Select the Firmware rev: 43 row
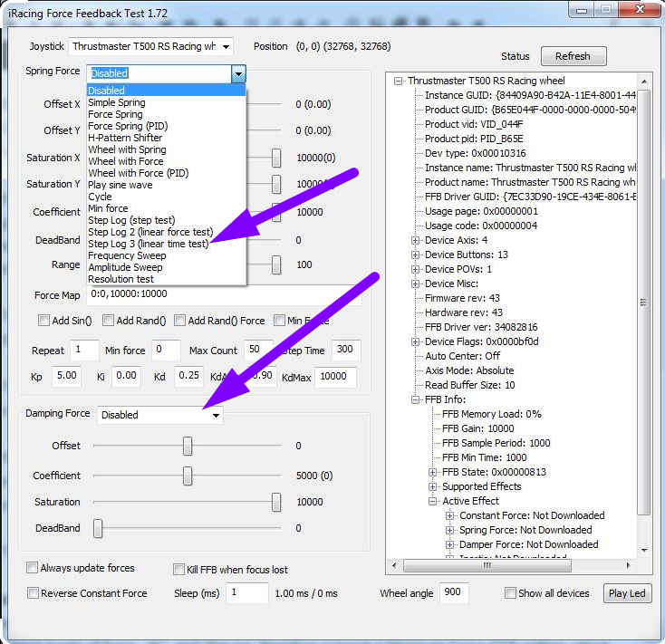This screenshot has width=665, height=644. [462, 299]
